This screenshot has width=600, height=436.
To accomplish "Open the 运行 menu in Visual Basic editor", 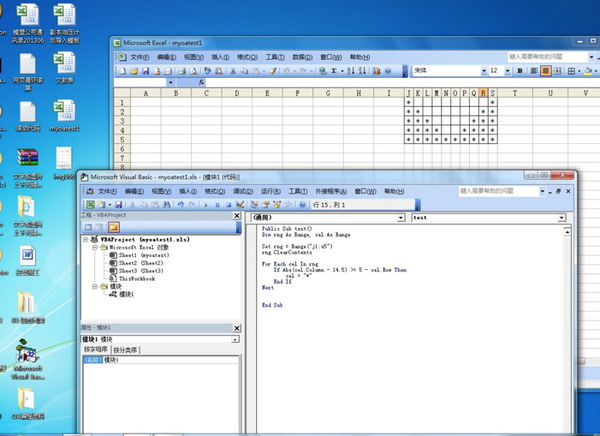I will tap(271, 191).
